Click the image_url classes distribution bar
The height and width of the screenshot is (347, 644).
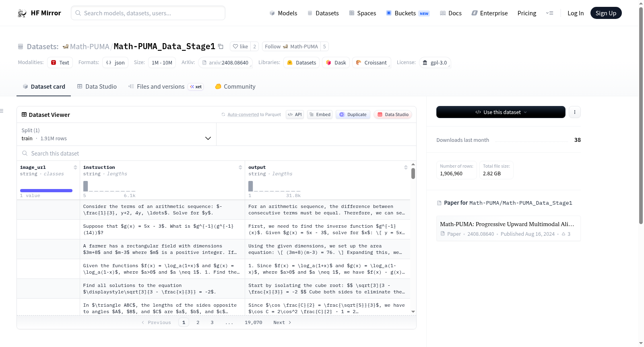click(46, 191)
